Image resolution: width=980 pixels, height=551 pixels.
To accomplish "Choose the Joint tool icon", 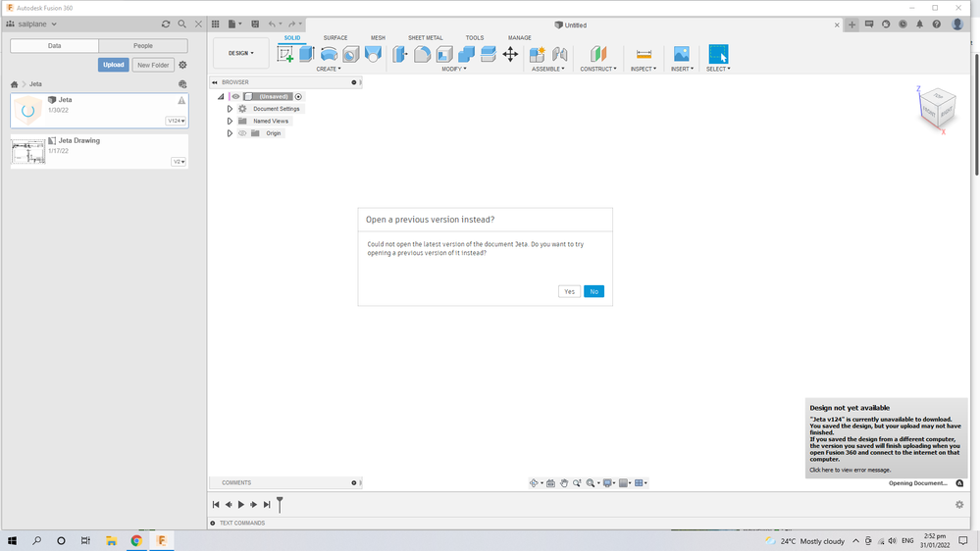I will [x=559, y=54].
